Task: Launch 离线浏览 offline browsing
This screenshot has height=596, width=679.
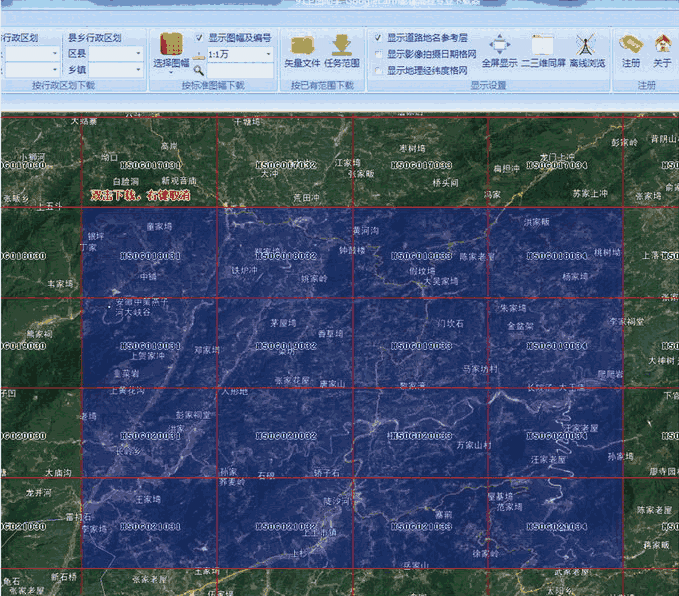Action: pyautogui.click(x=587, y=51)
